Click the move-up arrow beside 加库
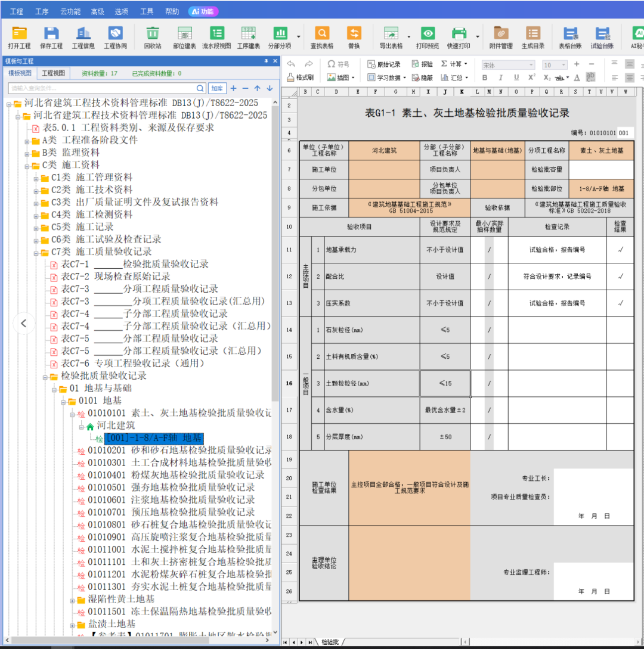 [257, 88]
